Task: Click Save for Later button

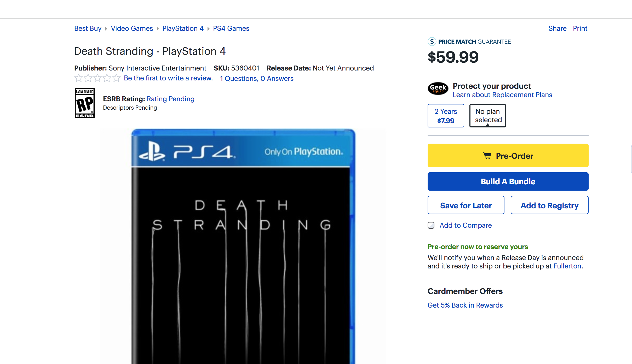Action: 466,205
